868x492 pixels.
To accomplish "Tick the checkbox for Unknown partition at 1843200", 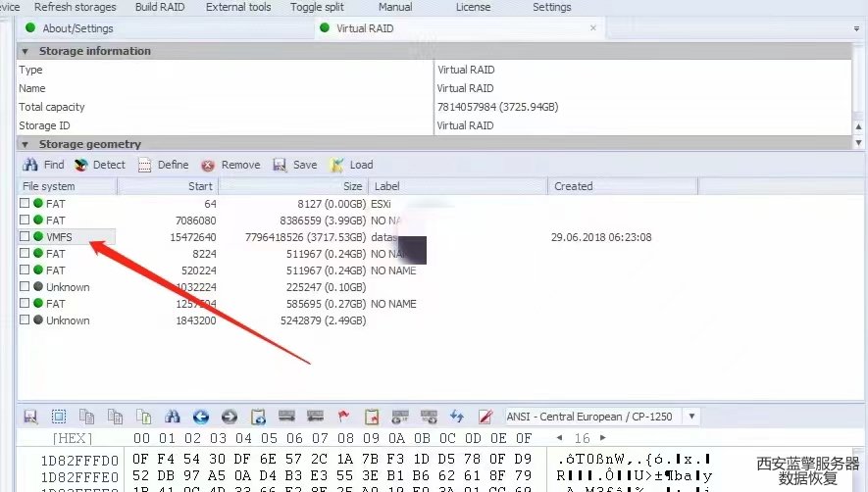I will [25, 320].
